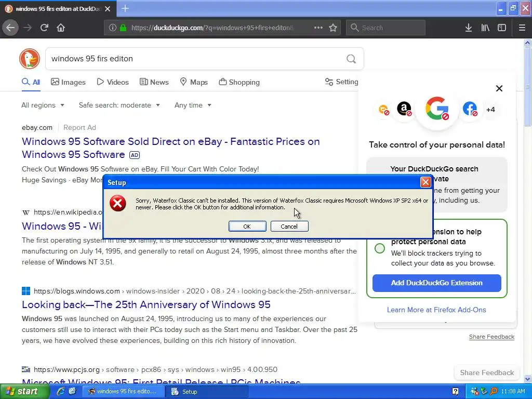Open the downloads arrow icon

(x=469, y=28)
